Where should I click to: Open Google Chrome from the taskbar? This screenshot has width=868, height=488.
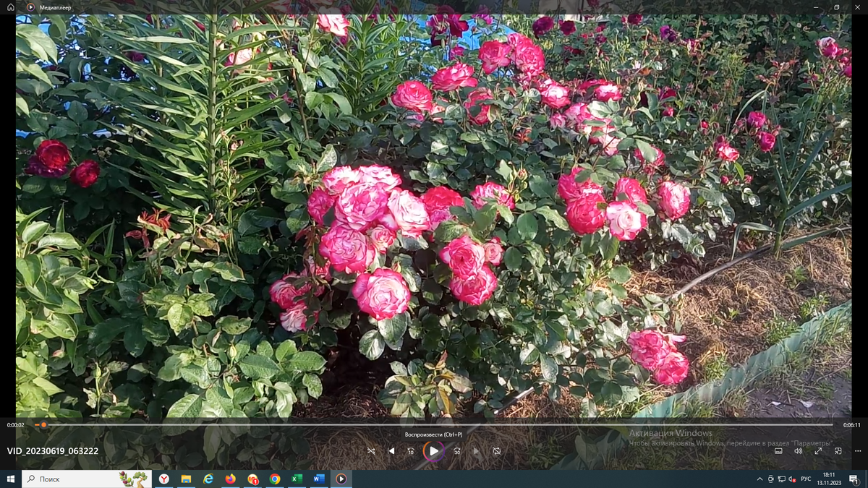(275, 479)
